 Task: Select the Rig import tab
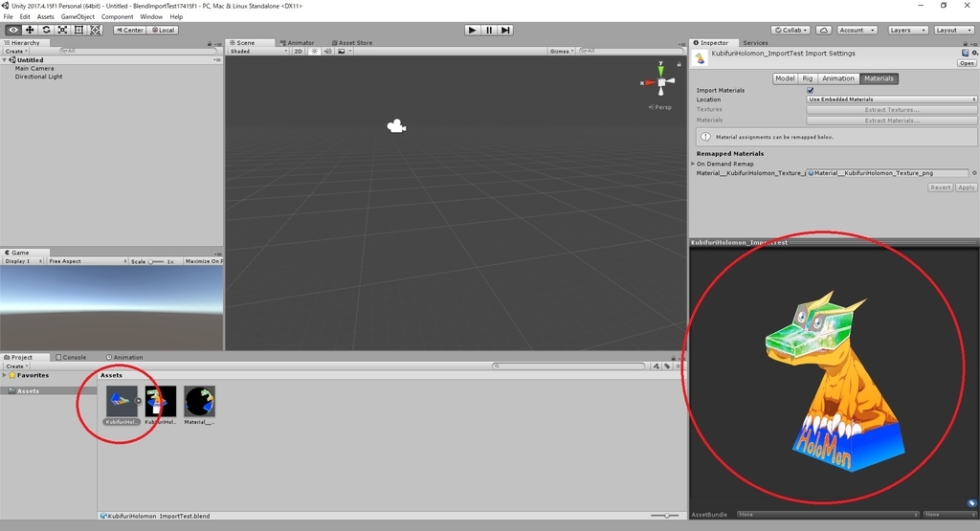(x=808, y=78)
